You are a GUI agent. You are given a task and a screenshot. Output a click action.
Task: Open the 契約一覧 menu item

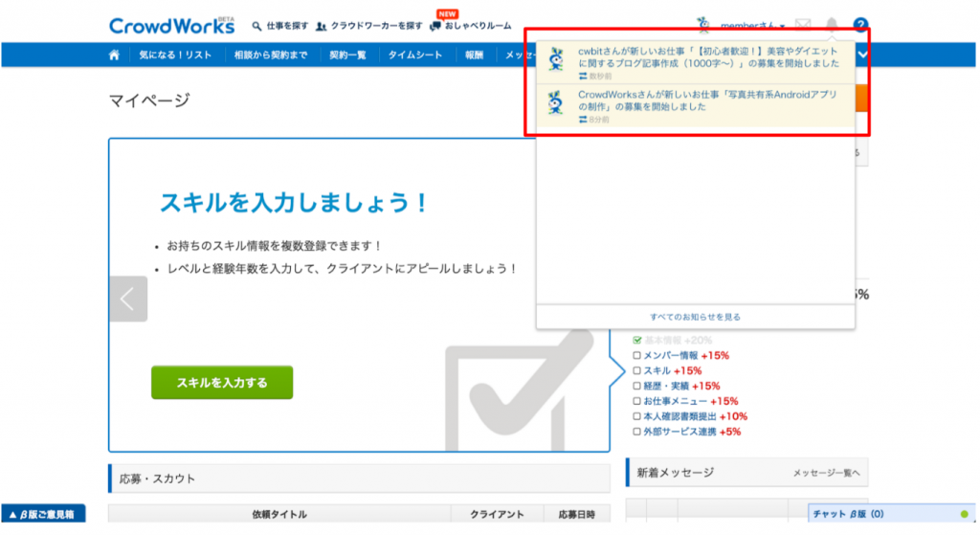tap(347, 56)
